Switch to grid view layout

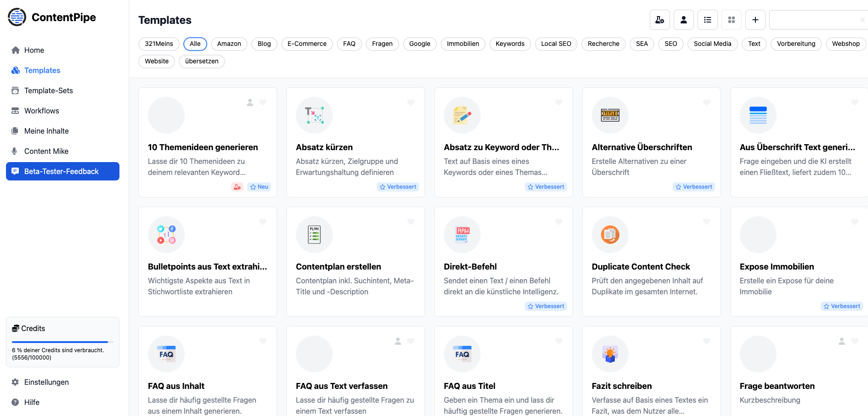[731, 20]
